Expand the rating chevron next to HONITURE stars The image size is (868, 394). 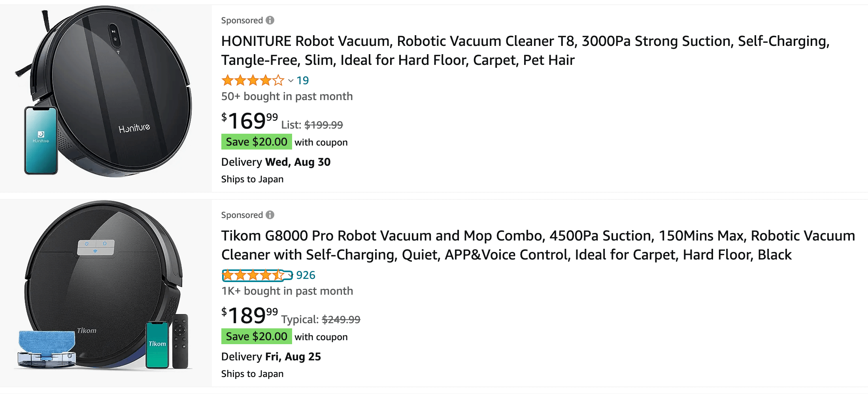point(291,81)
